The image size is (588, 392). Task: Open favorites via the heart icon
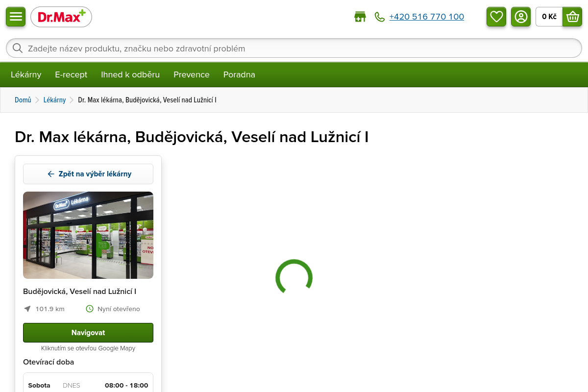496,17
